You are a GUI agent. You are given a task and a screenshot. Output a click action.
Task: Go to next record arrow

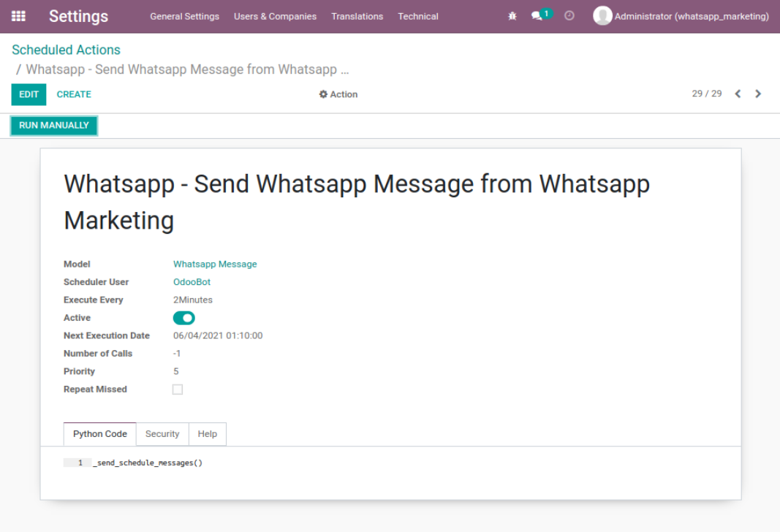pos(757,94)
